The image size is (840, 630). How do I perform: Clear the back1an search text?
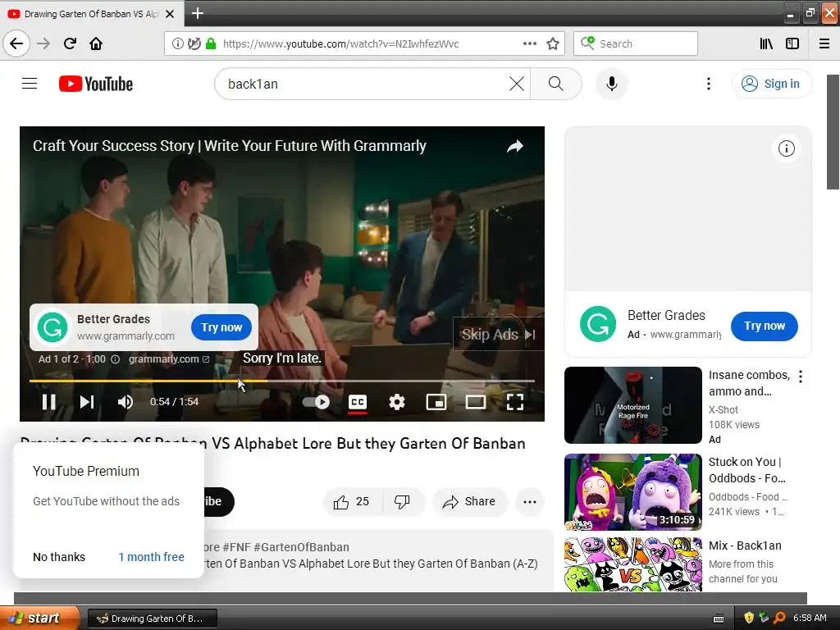[517, 84]
